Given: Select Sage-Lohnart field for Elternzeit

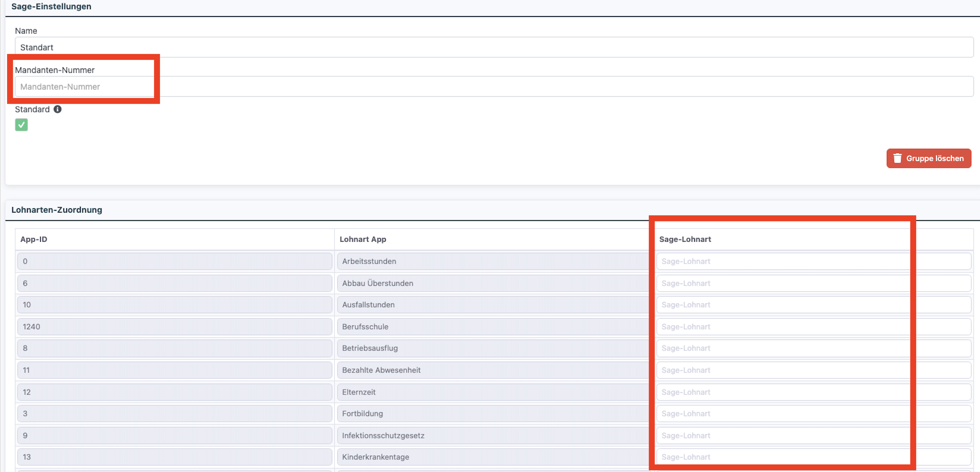Looking at the screenshot, I should (813, 392).
